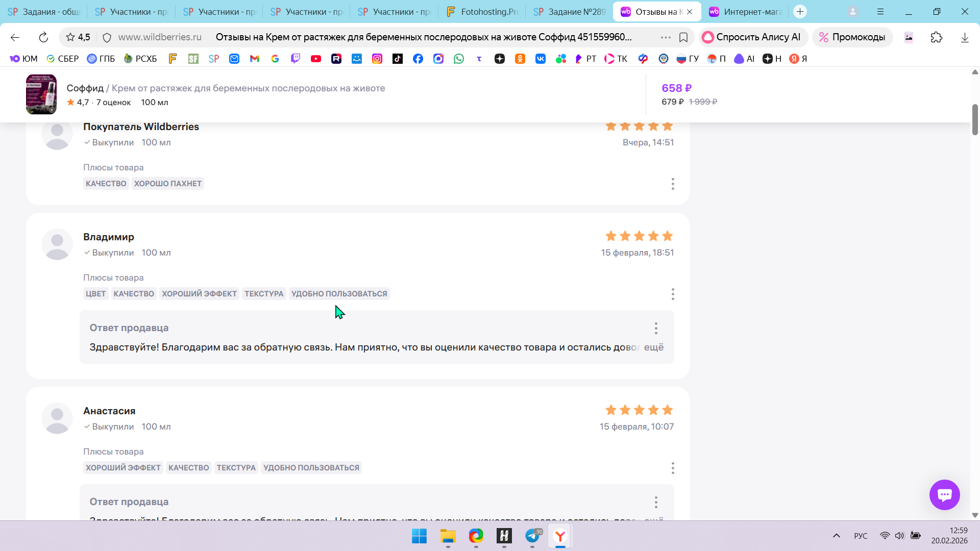Open the downloads arrow icon
980x551 pixels.
tap(965, 37)
